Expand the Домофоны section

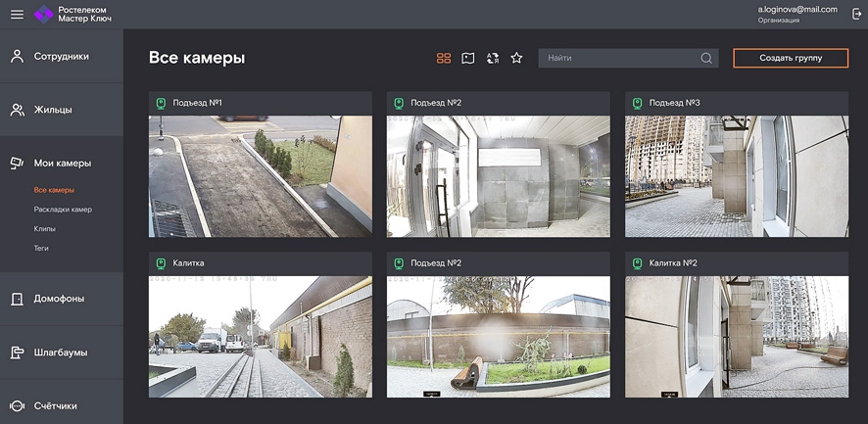tap(59, 299)
